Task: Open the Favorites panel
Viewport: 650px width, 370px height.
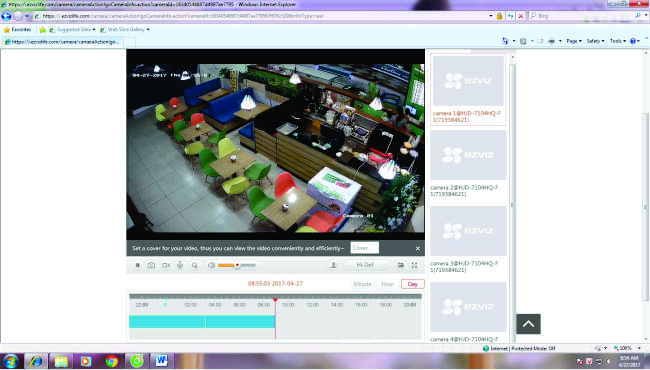Action: pyautogui.click(x=17, y=29)
